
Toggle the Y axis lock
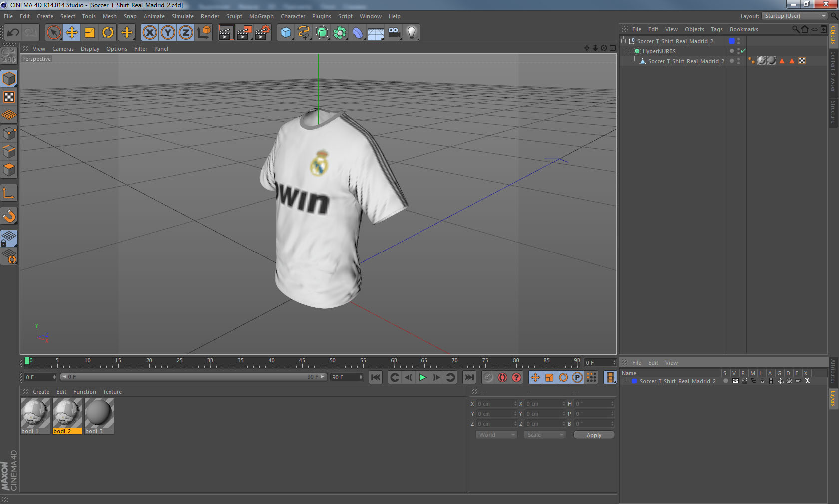pos(168,33)
